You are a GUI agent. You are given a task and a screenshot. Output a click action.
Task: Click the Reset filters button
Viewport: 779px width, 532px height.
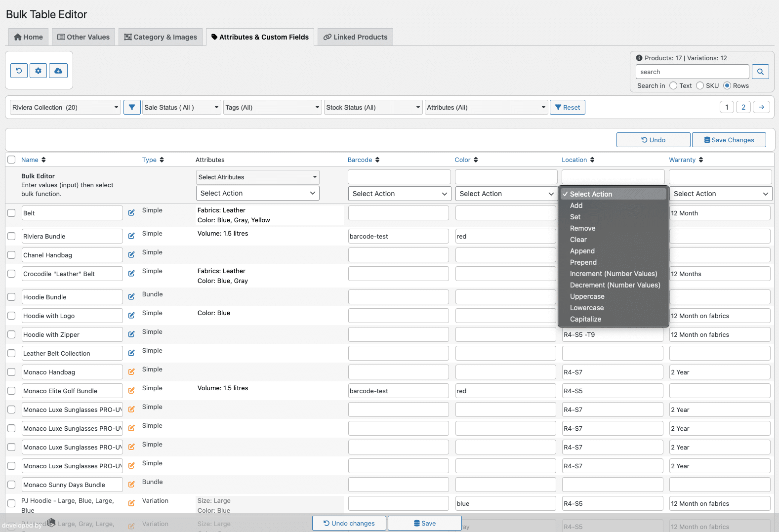point(568,107)
